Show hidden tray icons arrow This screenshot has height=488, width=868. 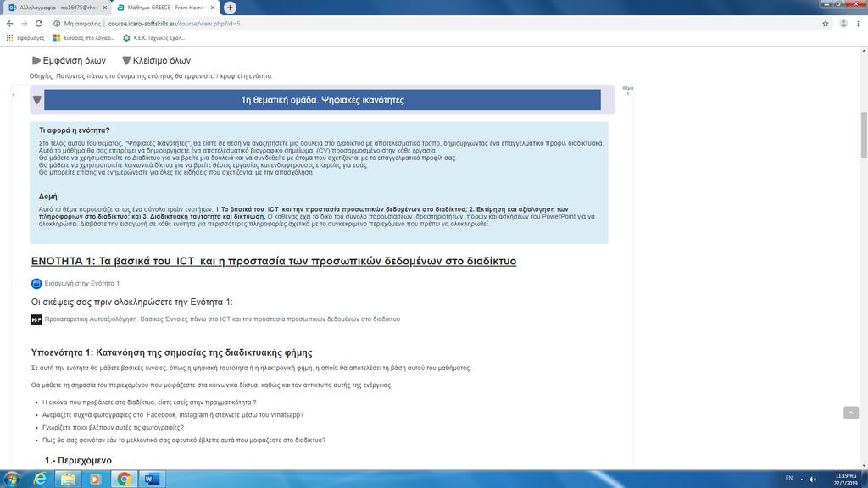[x=802, y=480]
